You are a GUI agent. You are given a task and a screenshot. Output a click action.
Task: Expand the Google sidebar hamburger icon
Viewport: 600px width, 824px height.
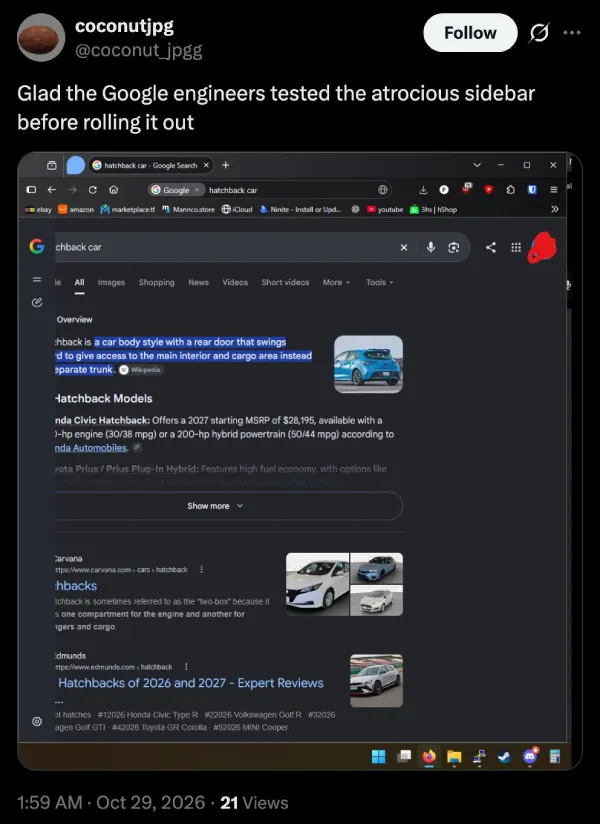pyautogui.click(x=37, y=279)
